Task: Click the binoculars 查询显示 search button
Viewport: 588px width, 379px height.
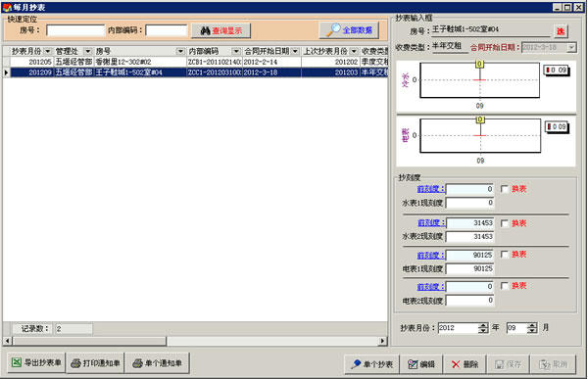Action: pyautogui.click(x=220, y=30)
